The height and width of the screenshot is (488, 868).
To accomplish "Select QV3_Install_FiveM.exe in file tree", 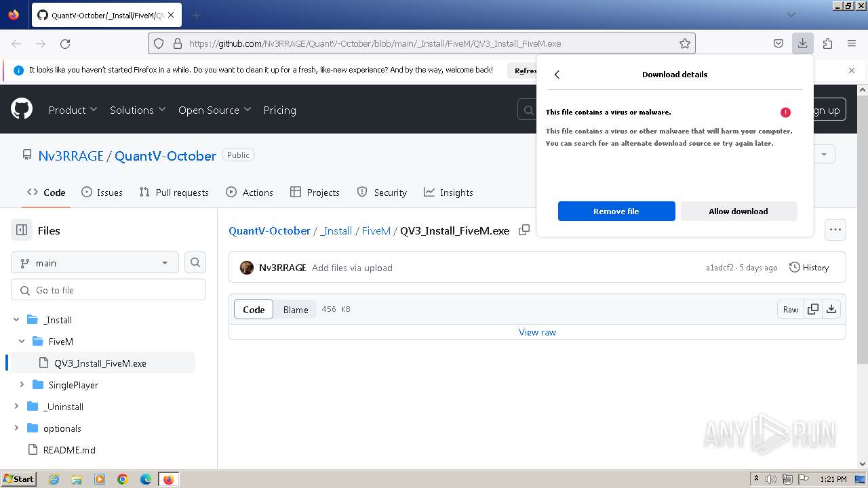I will (x=103, y=363).
